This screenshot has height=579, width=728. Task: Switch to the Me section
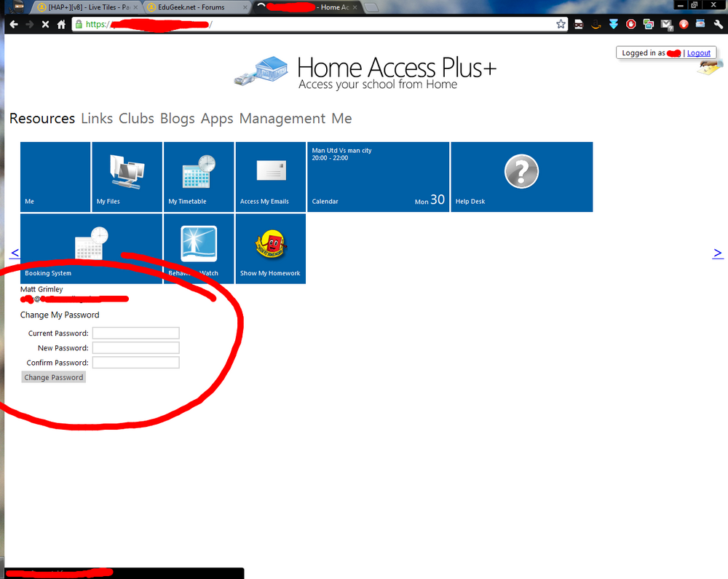341,119
